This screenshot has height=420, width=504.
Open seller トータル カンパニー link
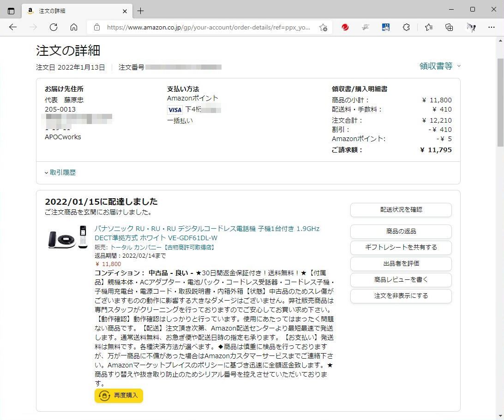[162, 247]
